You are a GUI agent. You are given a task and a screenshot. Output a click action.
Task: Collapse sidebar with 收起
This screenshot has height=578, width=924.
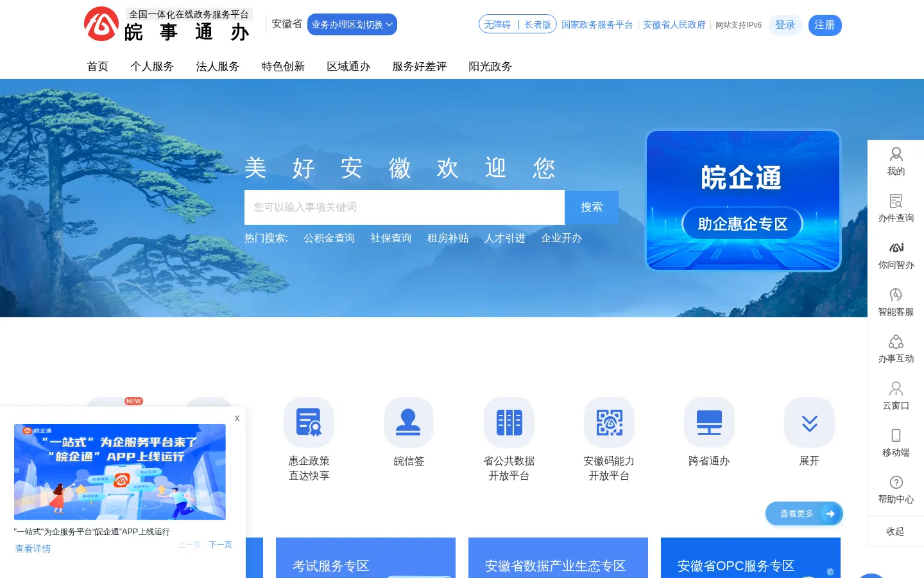pyautogui.click(x=895, y=531)
